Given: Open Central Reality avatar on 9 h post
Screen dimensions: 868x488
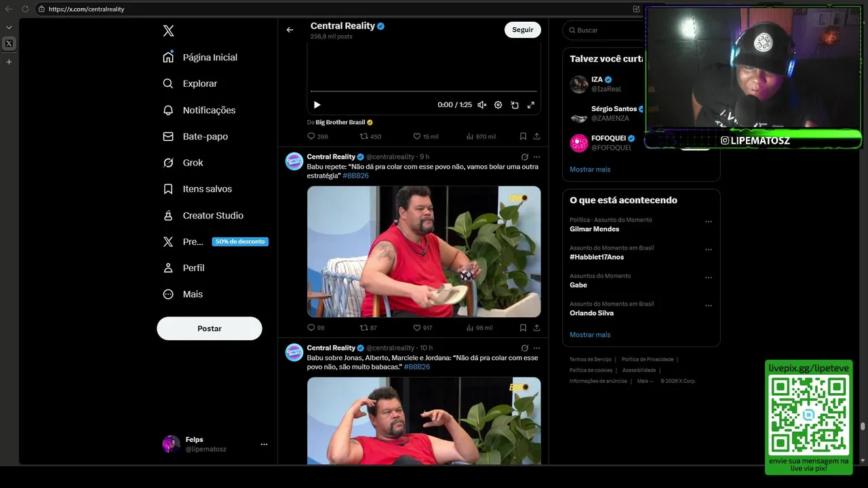Looking at the screenshot, I should (x=294, y=161).
